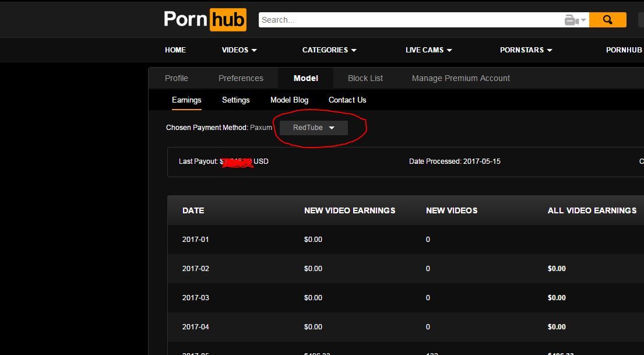This screenshot has width=644, height=355.
Task: Open the Manage Premium Account tab
Action: pos(460,78)
